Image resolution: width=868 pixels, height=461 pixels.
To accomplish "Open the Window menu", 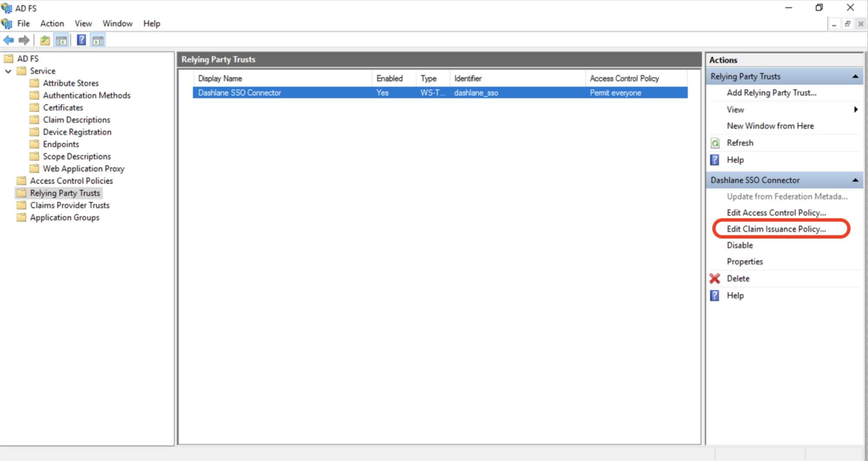I will [117, 23].
